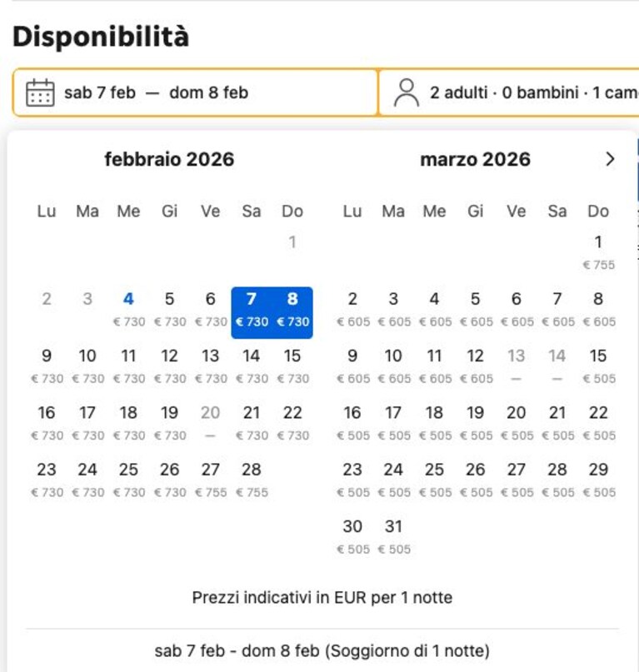Select 31 March at € 505
This screenshot has height=672, width=639.
pos(394,537)
